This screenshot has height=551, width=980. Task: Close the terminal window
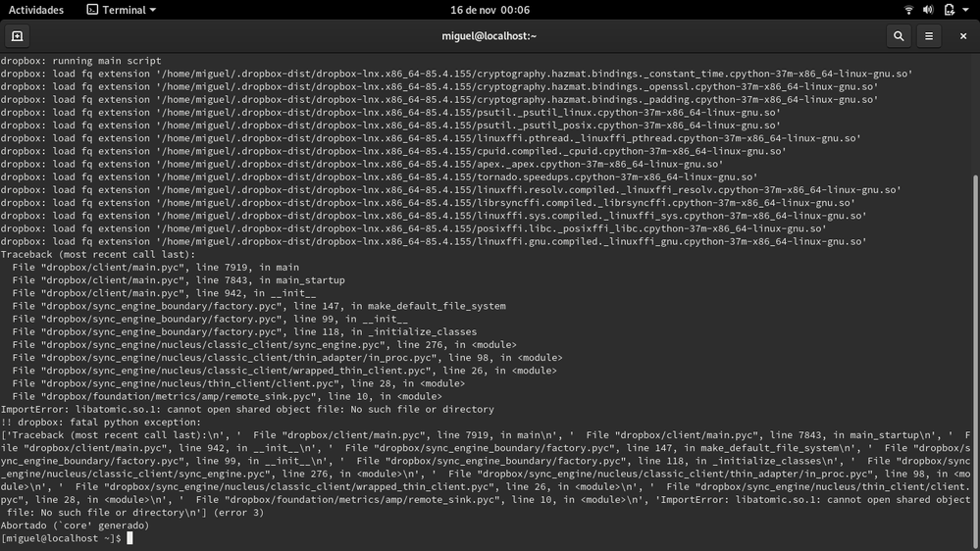[963, 36]
